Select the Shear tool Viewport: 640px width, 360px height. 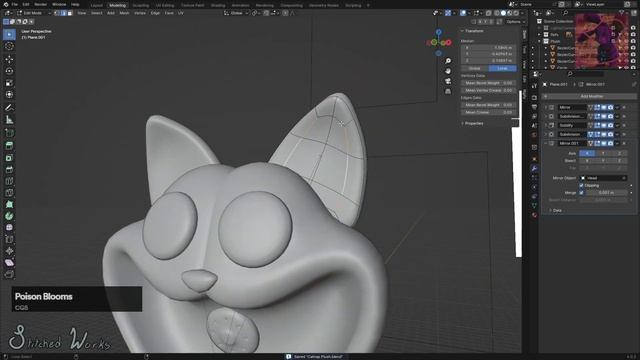click(x=9, y=263)
